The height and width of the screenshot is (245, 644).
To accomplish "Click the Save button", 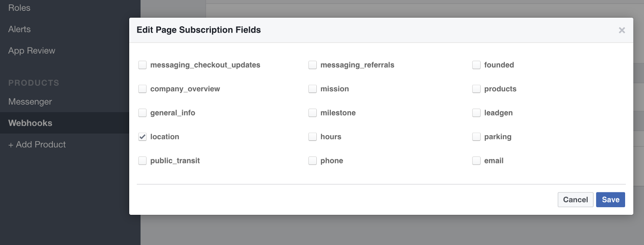I will [x=610, y=200].
